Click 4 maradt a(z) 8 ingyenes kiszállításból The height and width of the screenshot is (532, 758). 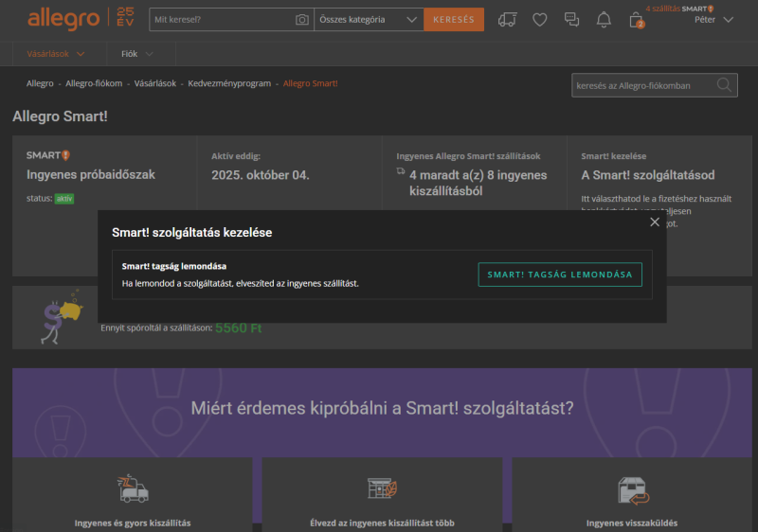(478, 183)
